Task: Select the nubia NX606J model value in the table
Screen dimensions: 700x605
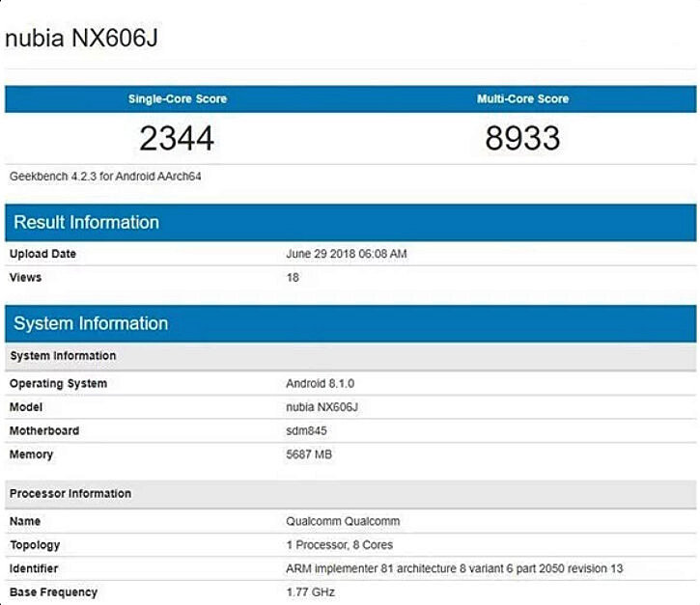Action: point(322,407)
